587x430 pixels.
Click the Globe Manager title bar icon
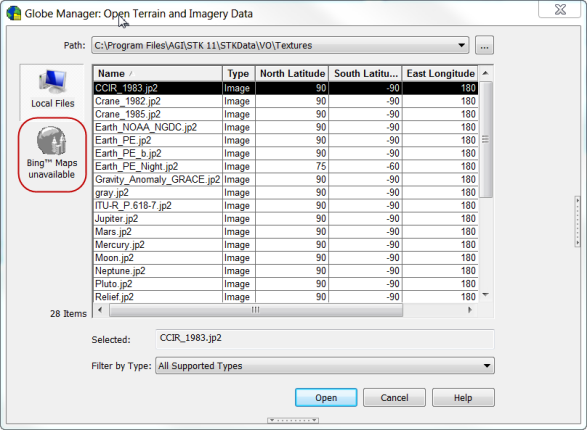14,13
